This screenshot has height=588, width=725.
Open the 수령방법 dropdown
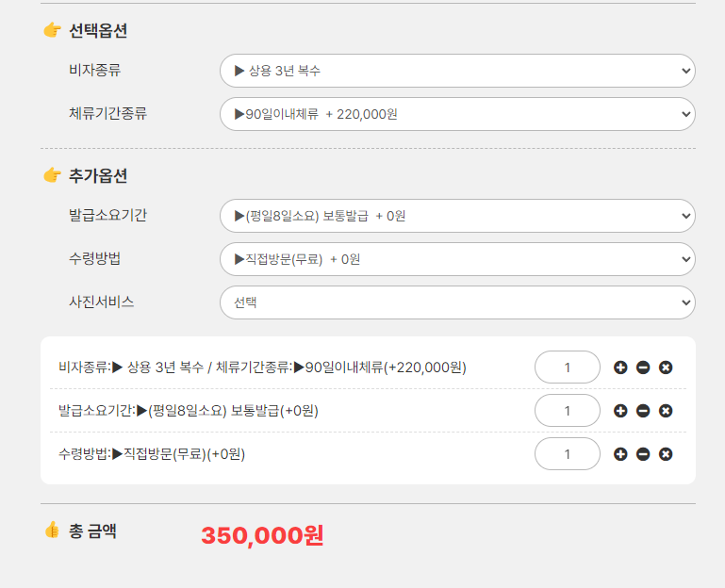[457, 259]
